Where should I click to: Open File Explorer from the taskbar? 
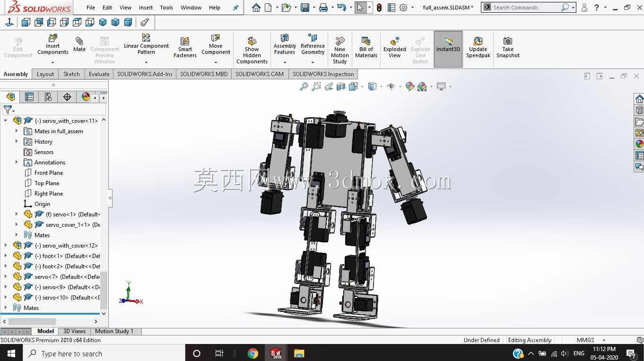point(299,353)
